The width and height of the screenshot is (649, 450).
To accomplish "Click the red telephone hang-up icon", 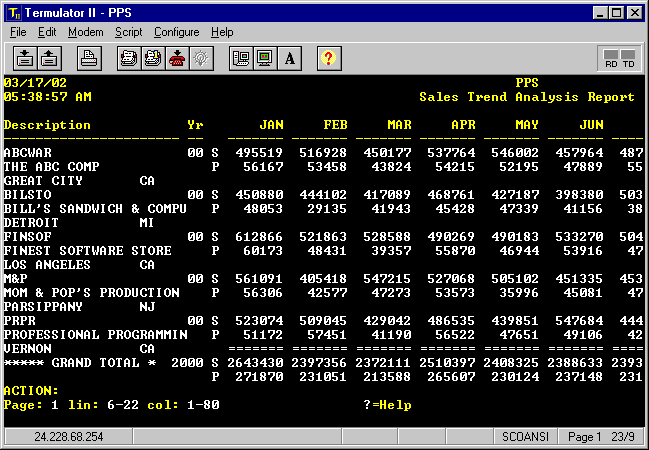I will (177, 58).
